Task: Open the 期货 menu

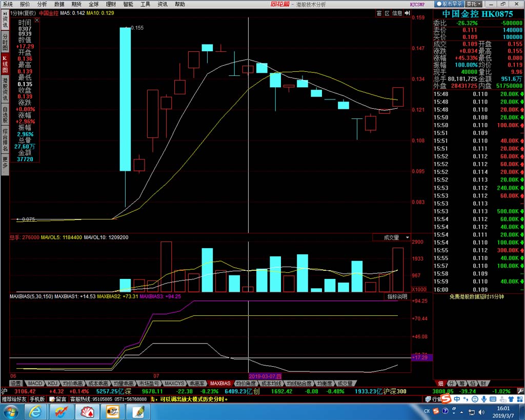Action: (76, 4)
